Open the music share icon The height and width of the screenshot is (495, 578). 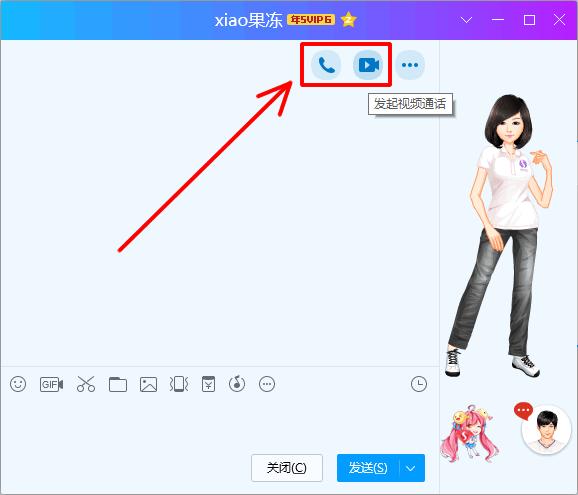(x=237, y=384)
